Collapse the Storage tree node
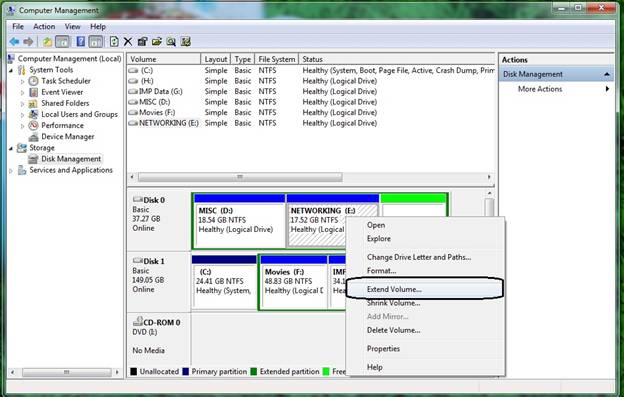The width and height of the screenshot is (624, 397). pos(11,148)
